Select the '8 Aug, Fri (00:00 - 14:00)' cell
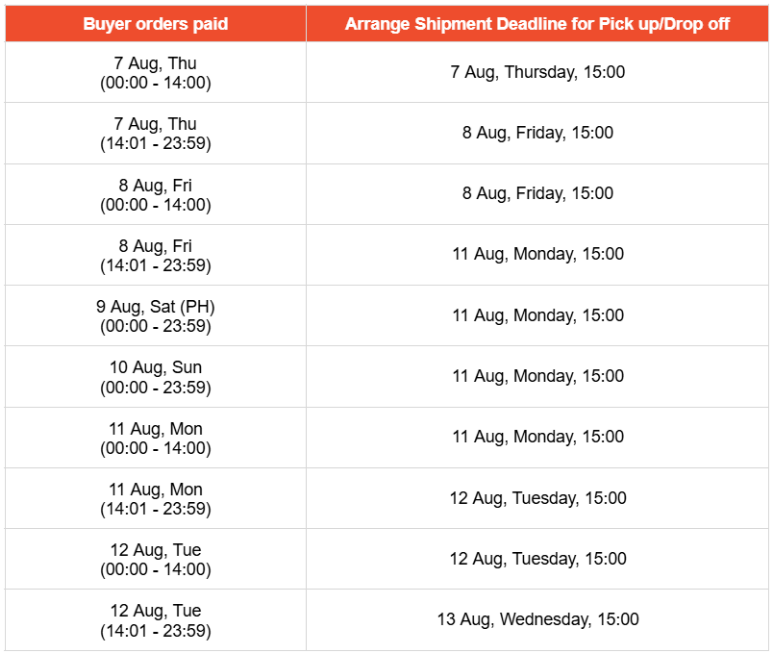The width and height of the screenshot is (778, 654). [155, 195]
